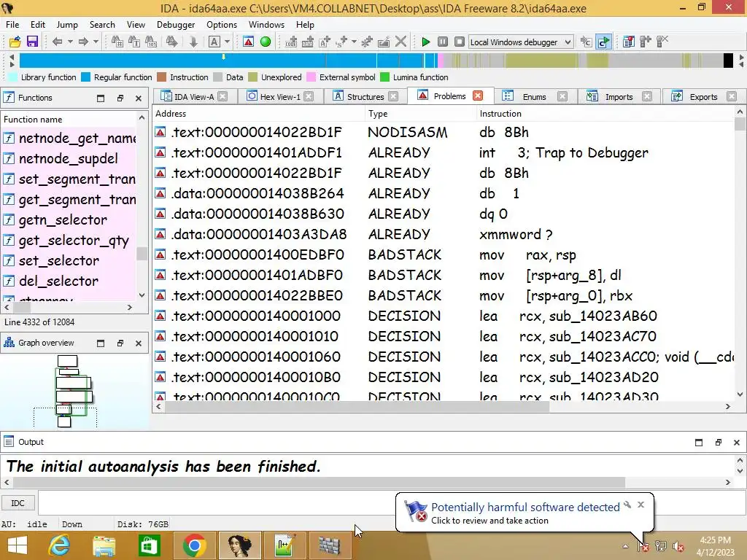Open the Options menu

click(222, 25)
